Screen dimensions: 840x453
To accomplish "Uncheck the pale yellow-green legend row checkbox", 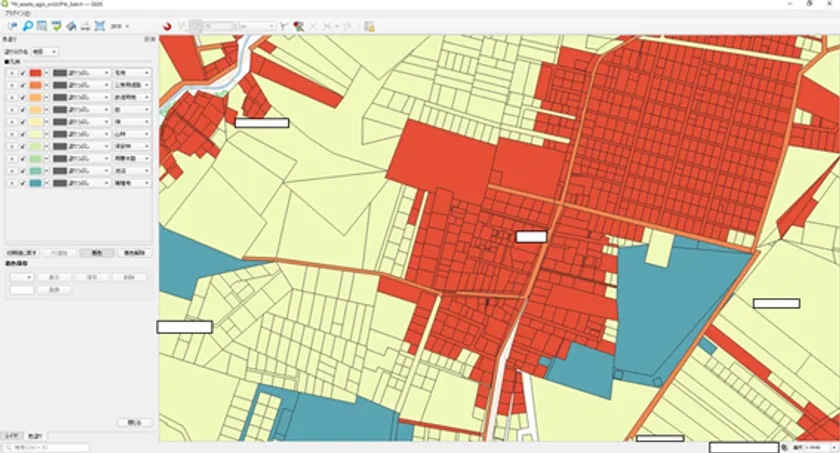I will coord(22,134).
